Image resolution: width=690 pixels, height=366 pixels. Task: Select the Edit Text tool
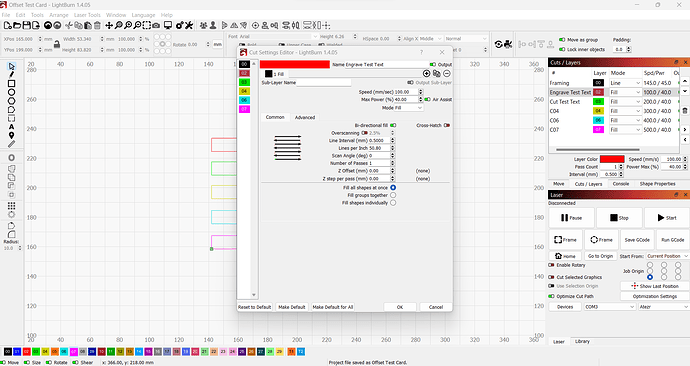click(x=11, y=127)
